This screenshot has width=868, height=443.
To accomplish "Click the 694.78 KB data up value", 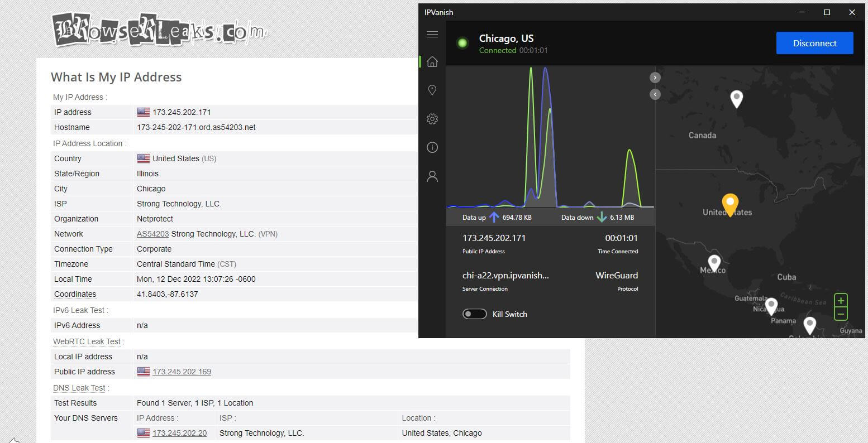I will coord(517,217).
